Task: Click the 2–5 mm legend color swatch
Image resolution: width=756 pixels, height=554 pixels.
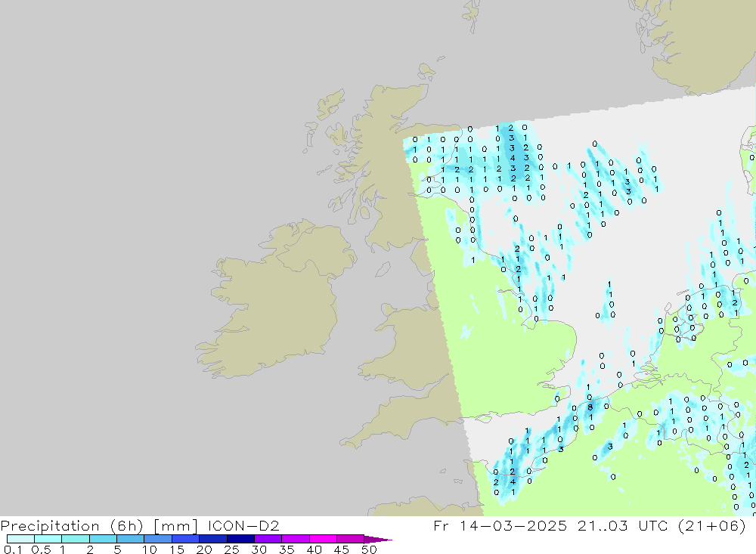Action: click(x=103, y=539)
